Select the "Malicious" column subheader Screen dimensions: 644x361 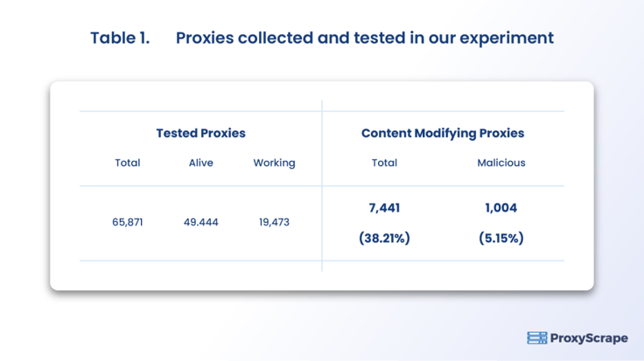pos(501,163)
